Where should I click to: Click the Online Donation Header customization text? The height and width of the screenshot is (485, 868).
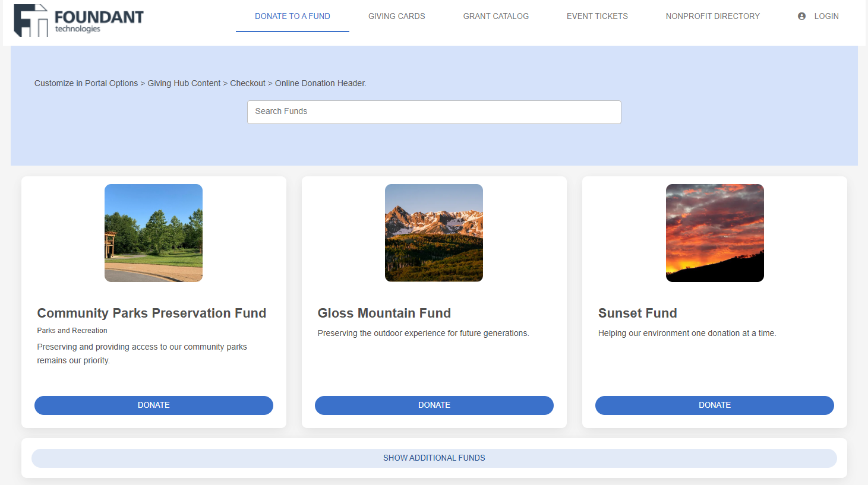point(200,83)
